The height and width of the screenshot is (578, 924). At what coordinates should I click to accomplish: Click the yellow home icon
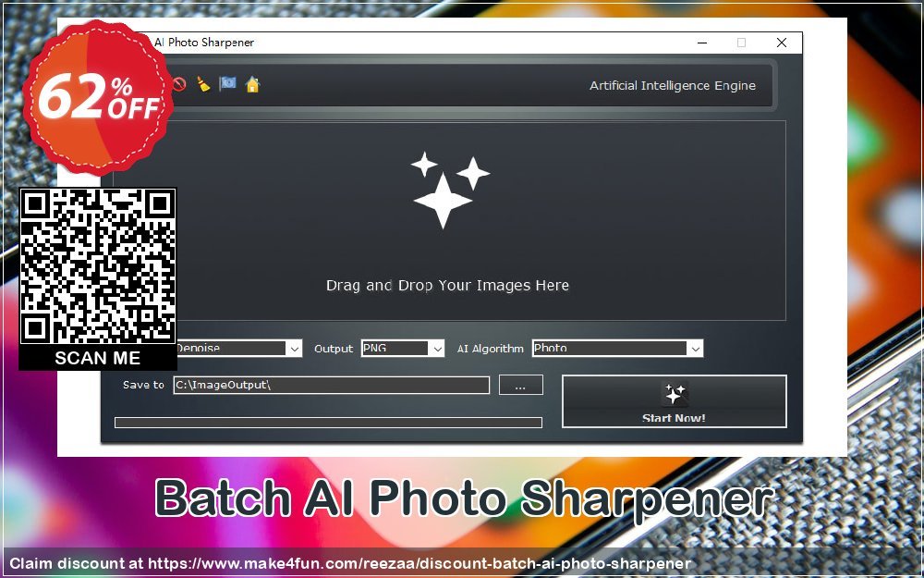pos(252,84)
